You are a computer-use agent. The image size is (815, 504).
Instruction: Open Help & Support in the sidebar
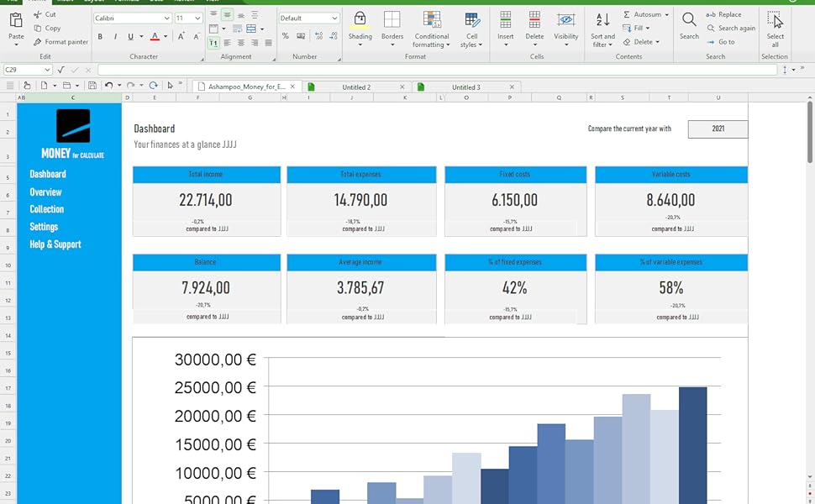(55, 244)
